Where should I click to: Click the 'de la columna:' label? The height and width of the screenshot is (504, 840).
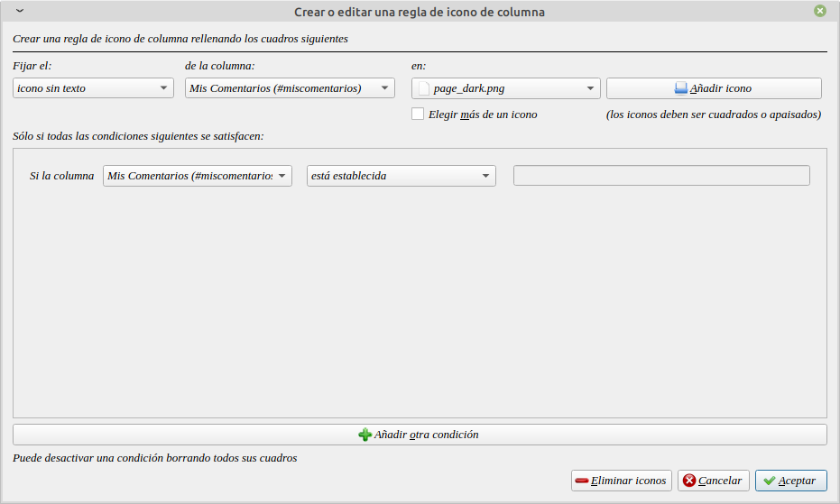click(x=219, y=66)
